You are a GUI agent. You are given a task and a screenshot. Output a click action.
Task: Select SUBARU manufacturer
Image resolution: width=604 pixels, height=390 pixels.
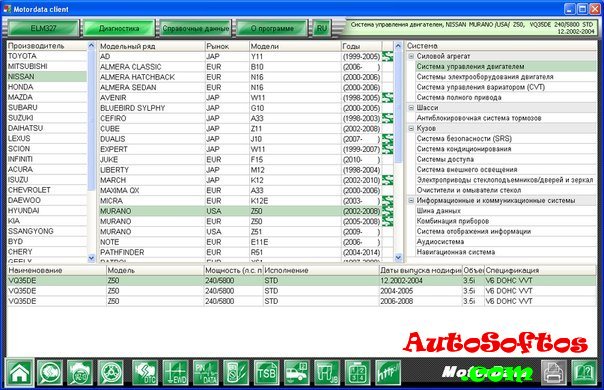click(x=47, y=108)
